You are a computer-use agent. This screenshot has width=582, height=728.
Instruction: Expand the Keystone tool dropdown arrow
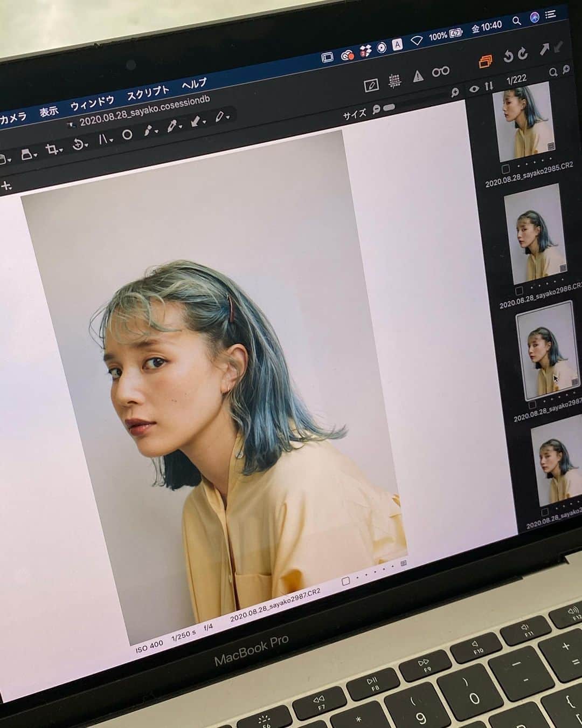coord(111,141)
